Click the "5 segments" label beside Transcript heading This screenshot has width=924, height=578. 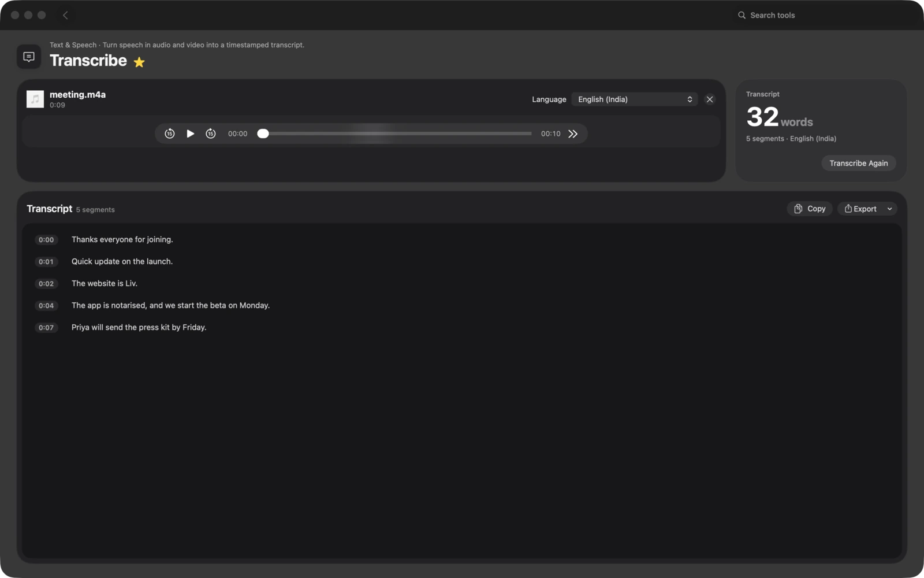[x=95, y=210]
